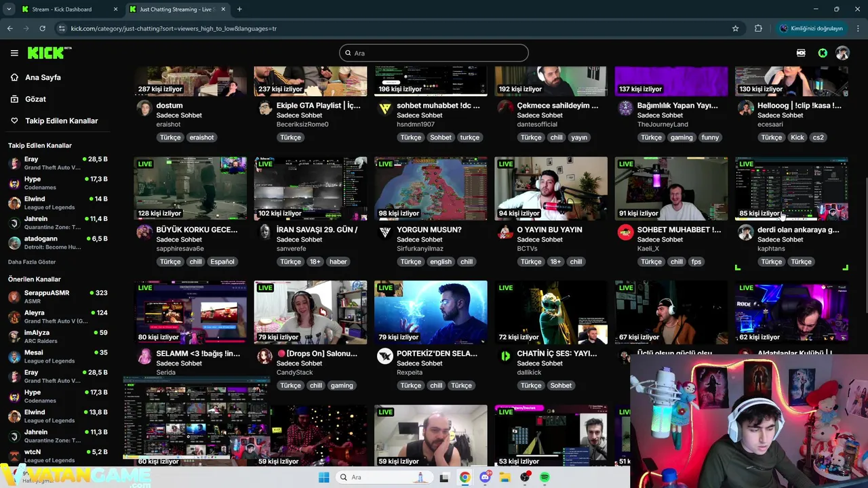Click the eraishot tag
The image size is (868, 488).
tap(201, 138)
